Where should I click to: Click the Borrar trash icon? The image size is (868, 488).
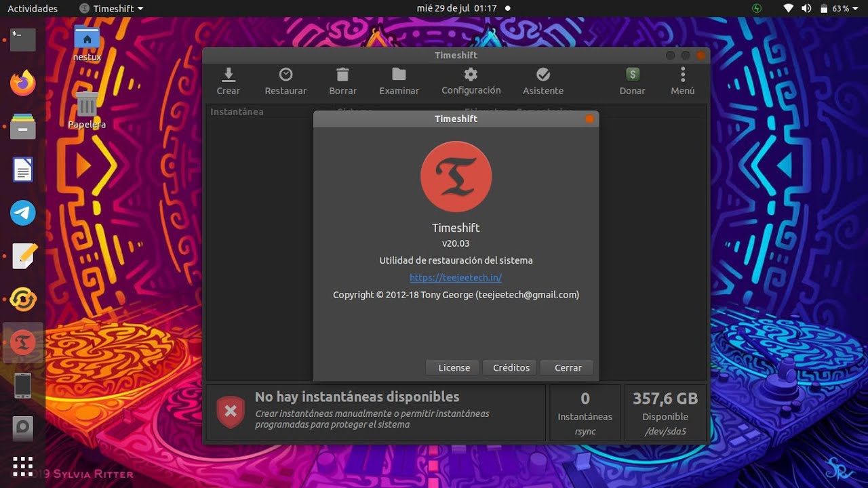point(342,74)
